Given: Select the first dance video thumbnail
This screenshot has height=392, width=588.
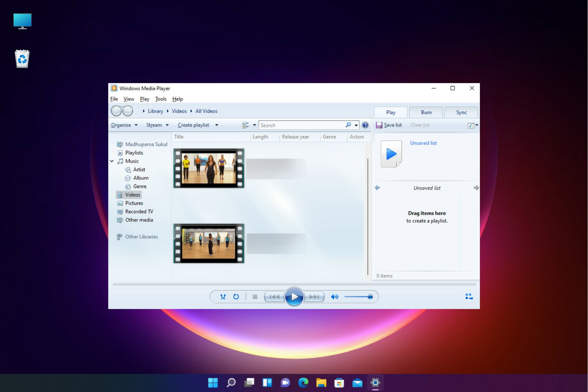Looking at the screenshot, I should pos(209,168).
